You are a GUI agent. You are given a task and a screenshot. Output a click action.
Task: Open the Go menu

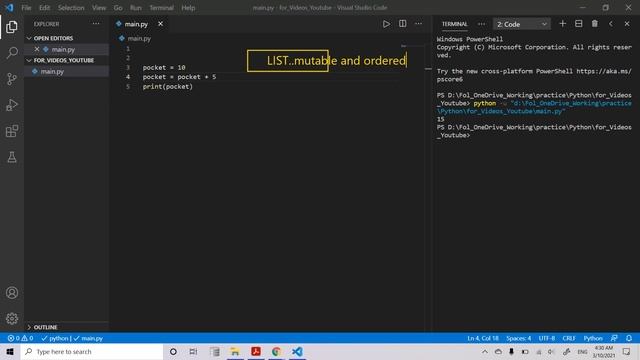[x=118, y=8]
